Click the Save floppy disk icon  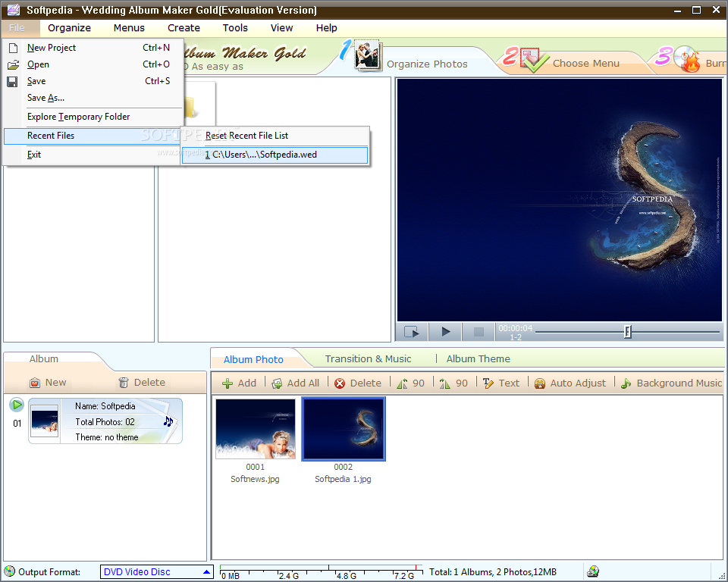13,82
